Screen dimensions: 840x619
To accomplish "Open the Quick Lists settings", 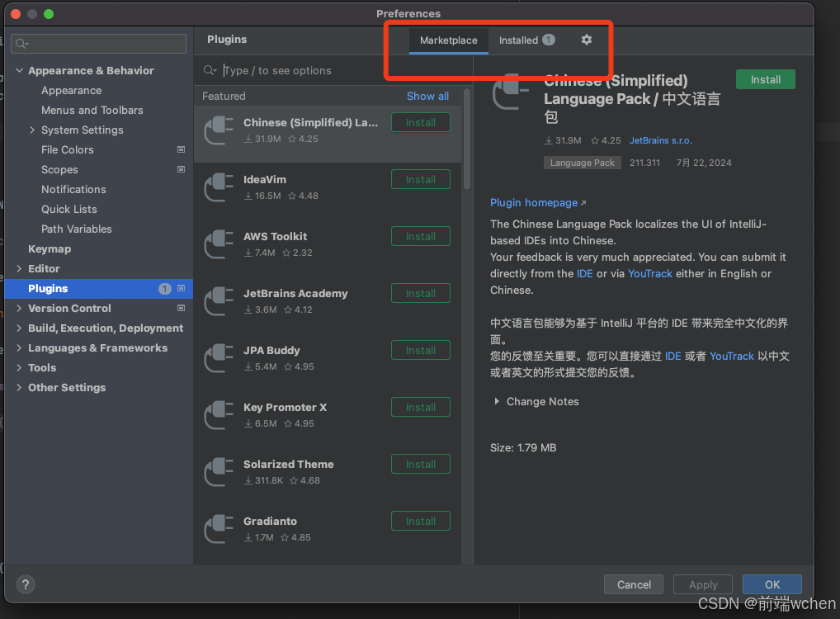I will 69,209.
